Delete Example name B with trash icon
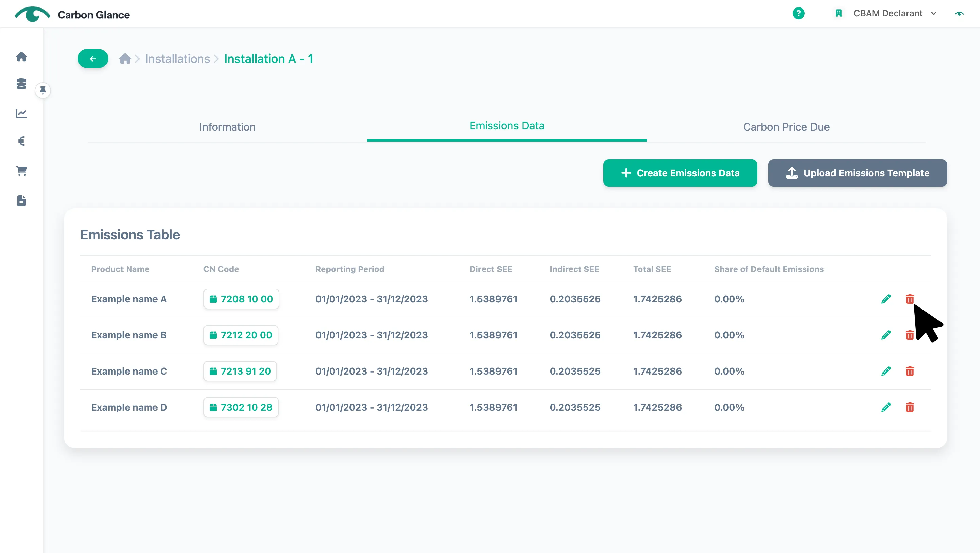 point(910,335)
